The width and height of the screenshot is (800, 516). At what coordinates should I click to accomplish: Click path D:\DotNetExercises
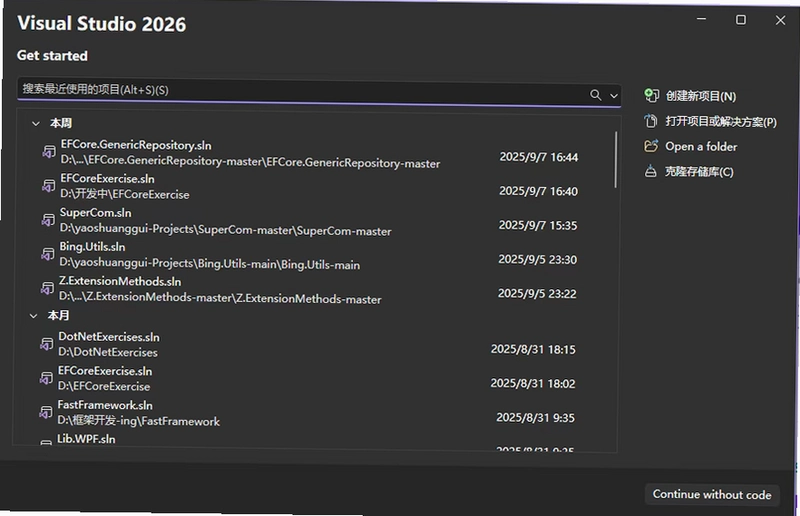pos(108,352)
